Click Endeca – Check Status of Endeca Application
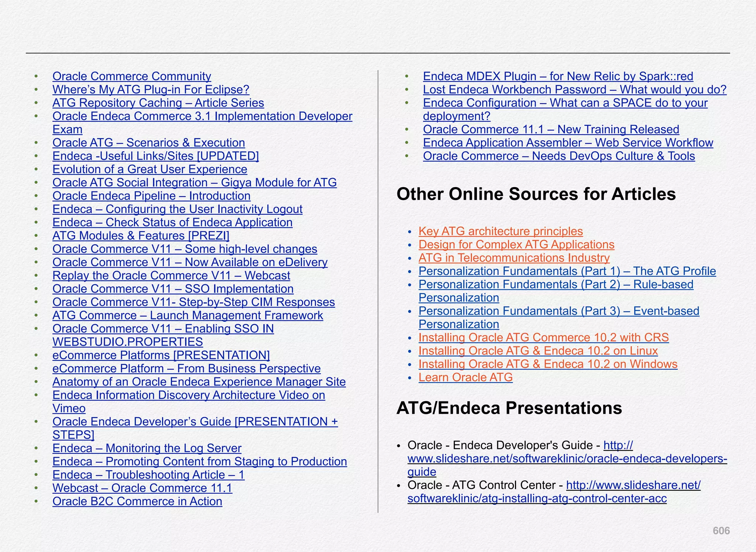Screen dimensions: 756x552 [172, 222]
